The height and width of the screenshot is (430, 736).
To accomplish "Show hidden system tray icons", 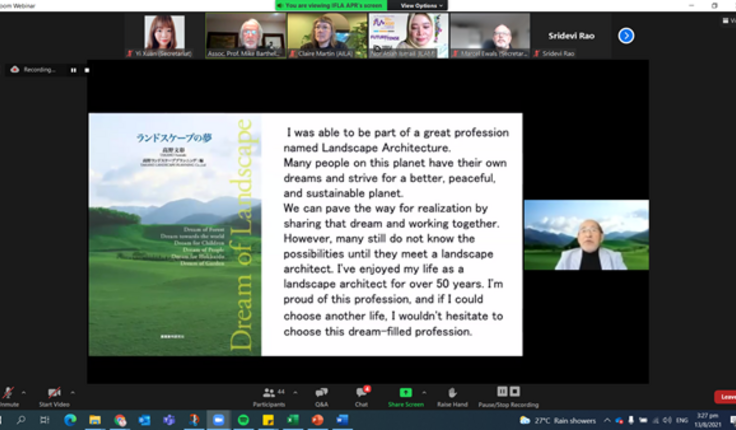I will point(607,421).
